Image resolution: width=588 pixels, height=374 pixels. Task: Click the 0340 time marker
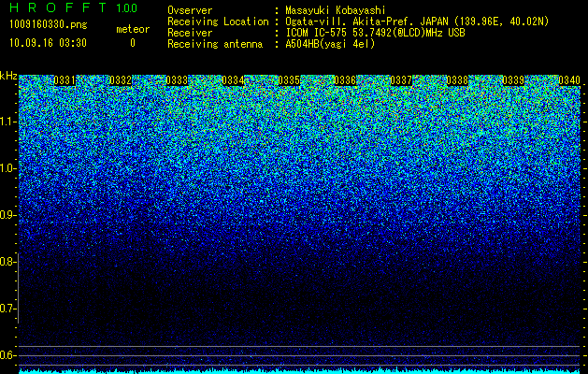pos(569,80)
